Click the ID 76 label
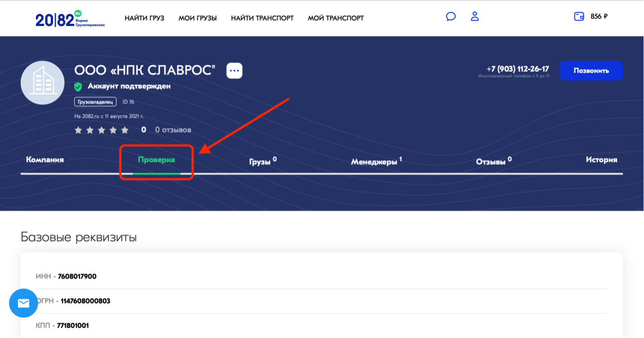This screenshot has height=338, width=644. tap(129, 102)
